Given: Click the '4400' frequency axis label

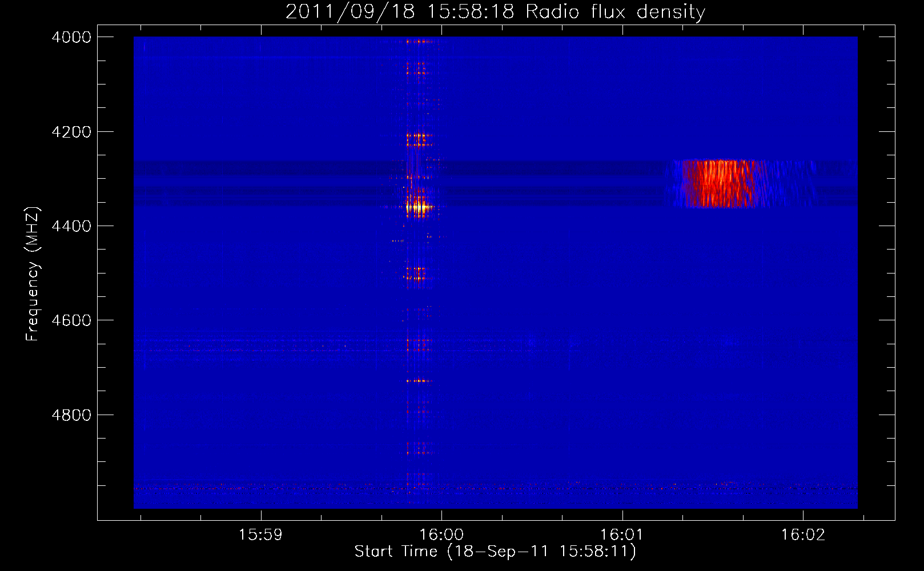Looking at the screenshot, I should point(71,226).
